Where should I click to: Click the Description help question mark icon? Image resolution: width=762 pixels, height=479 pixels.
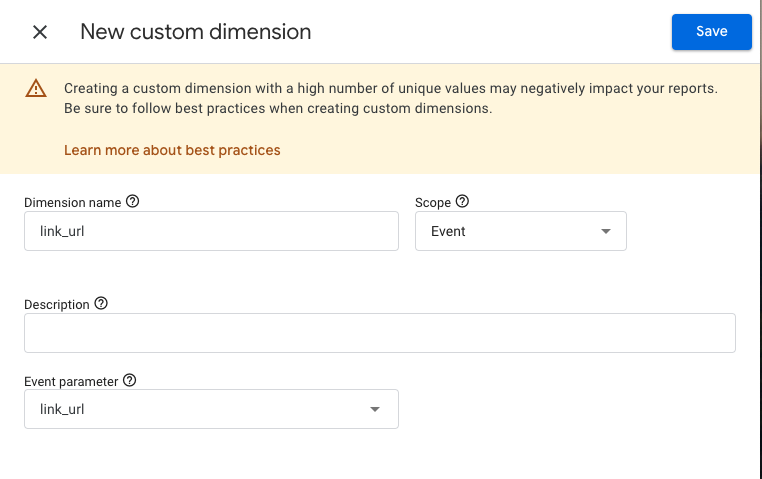[101, 304]
